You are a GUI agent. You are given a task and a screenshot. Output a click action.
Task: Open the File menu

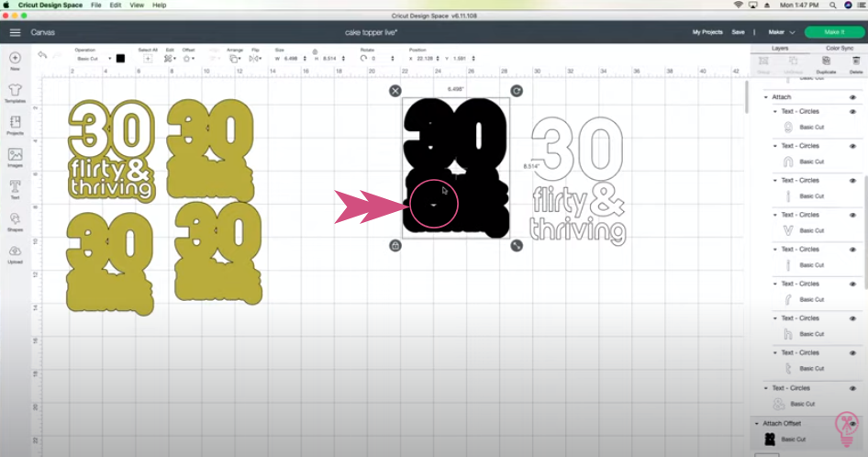(95, 5)
